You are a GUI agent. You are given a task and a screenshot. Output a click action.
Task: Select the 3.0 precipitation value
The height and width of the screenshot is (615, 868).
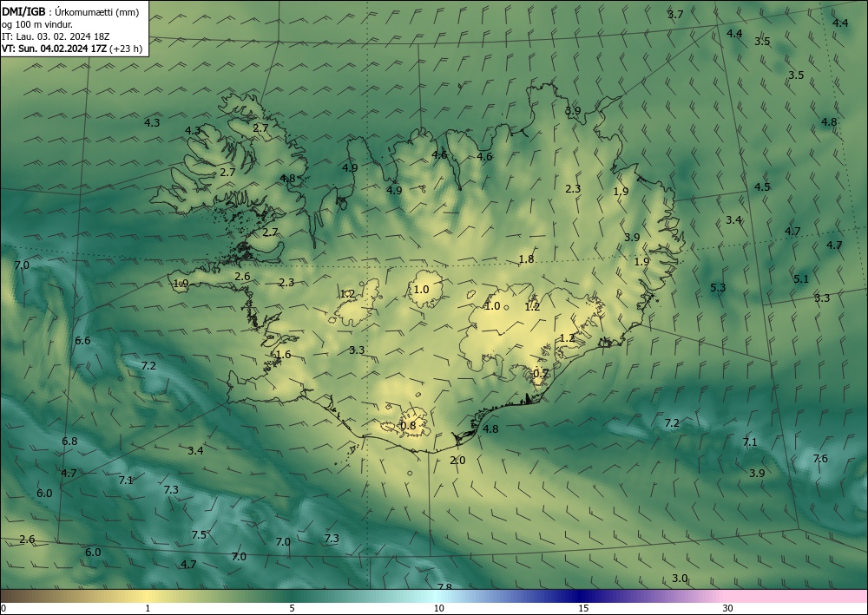click(x=680, y=578)
